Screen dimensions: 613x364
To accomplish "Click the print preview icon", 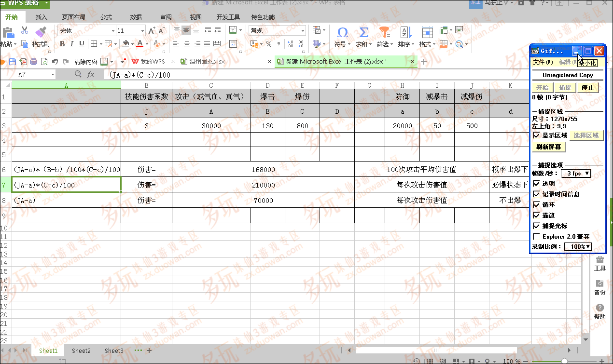I will (44, 62).
